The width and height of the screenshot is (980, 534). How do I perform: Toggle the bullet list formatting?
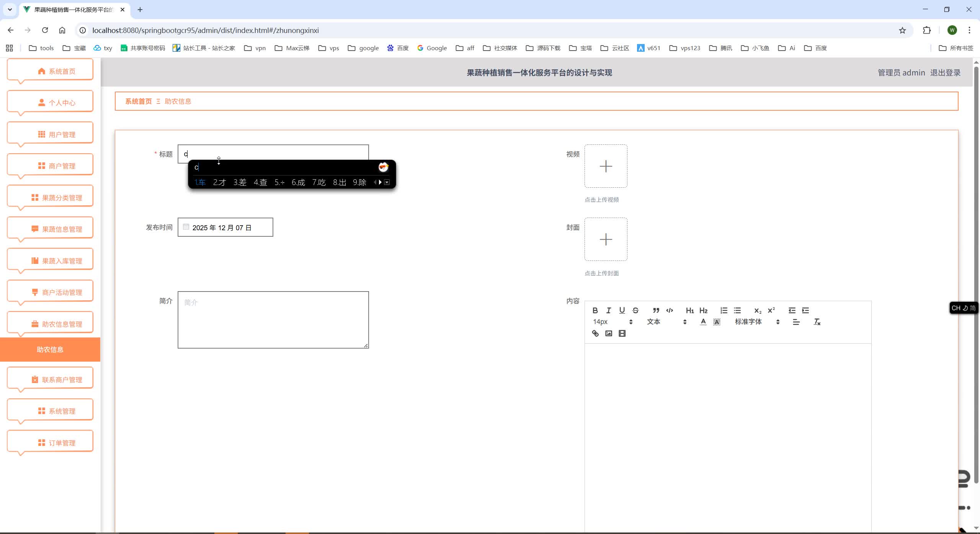tap(737, 310)
